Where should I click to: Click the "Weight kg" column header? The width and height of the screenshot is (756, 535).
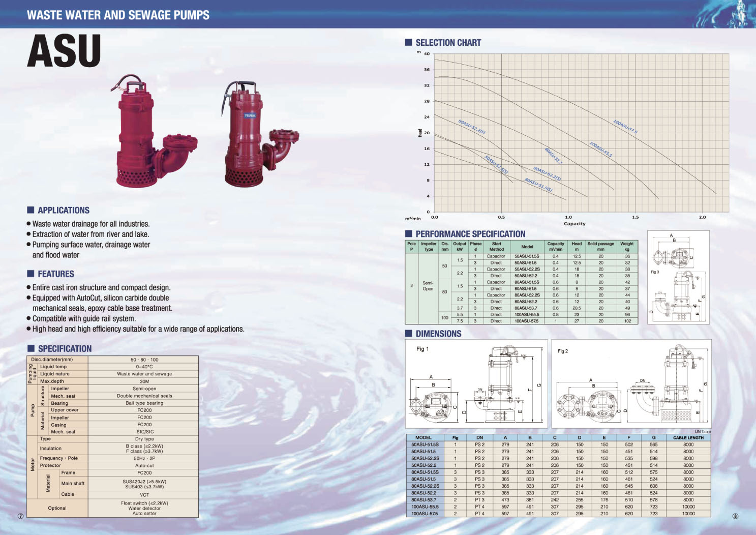click(x=627, y=247)
